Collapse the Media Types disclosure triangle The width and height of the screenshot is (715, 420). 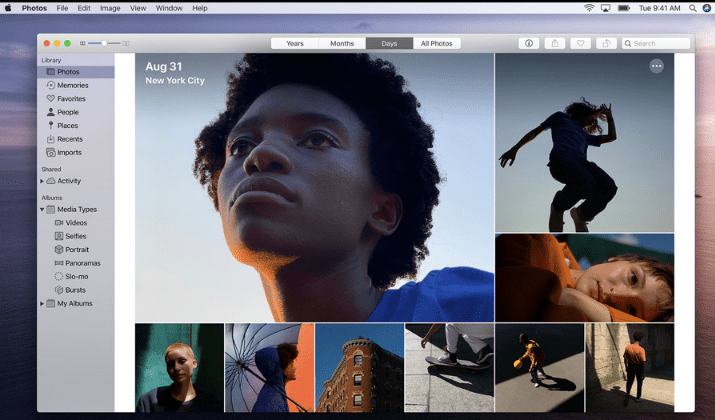[x=42, y=209]
